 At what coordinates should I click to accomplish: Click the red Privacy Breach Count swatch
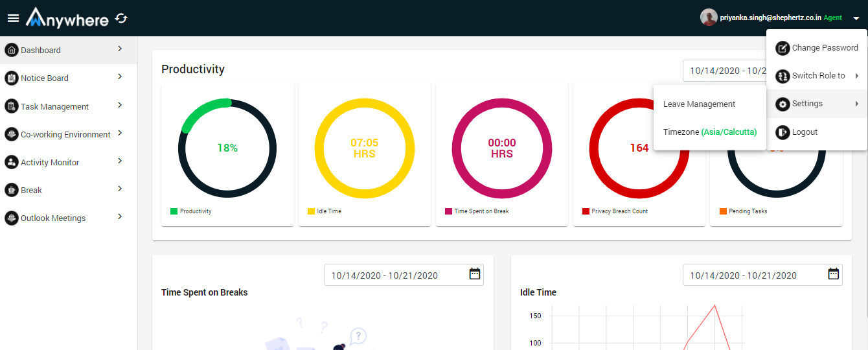(586, 211)
